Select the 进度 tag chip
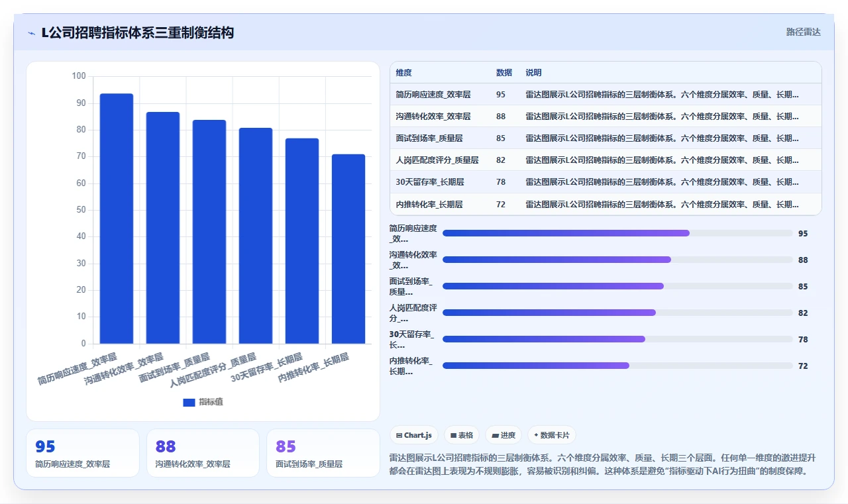This screenshot has height=504, width=848. click(503, 435)
